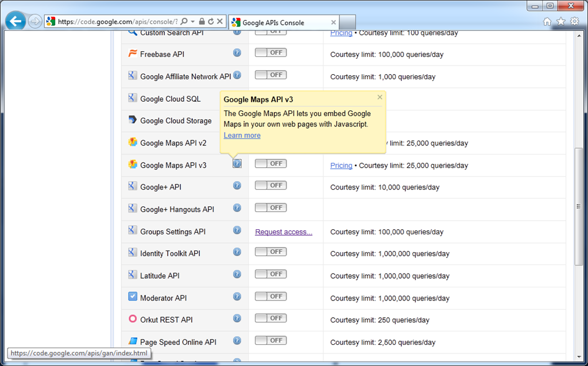Click the refresh icon in address bar

click(x=211, y=21)
